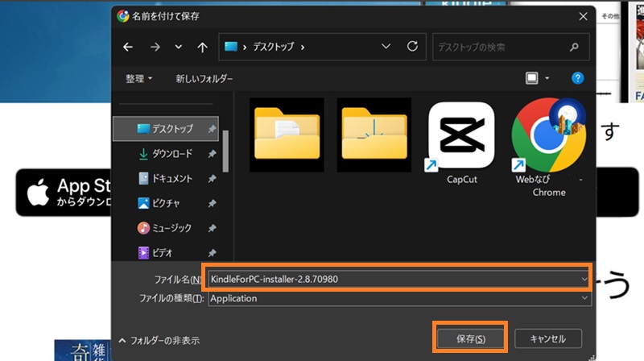Click pin icon next to ビデオ
This screenshot has height=361, width=644.
pyautogui.click(x=212, y=252)
